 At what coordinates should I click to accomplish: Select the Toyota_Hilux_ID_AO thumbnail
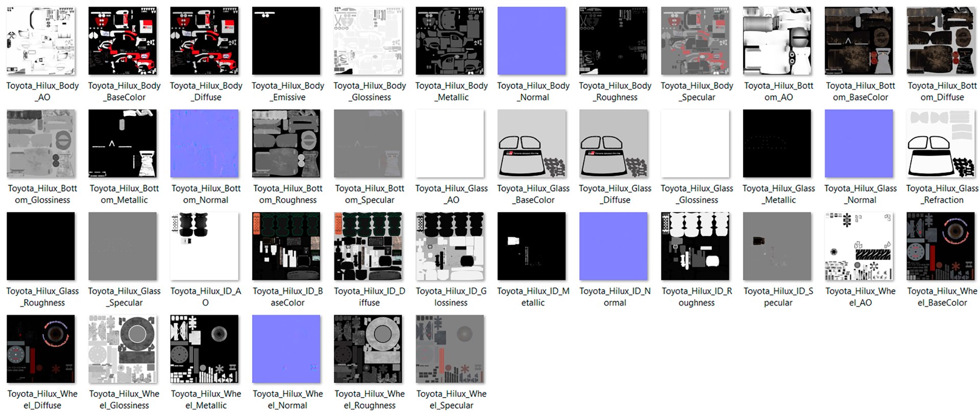pyautogui.click(x=204, y=246)
